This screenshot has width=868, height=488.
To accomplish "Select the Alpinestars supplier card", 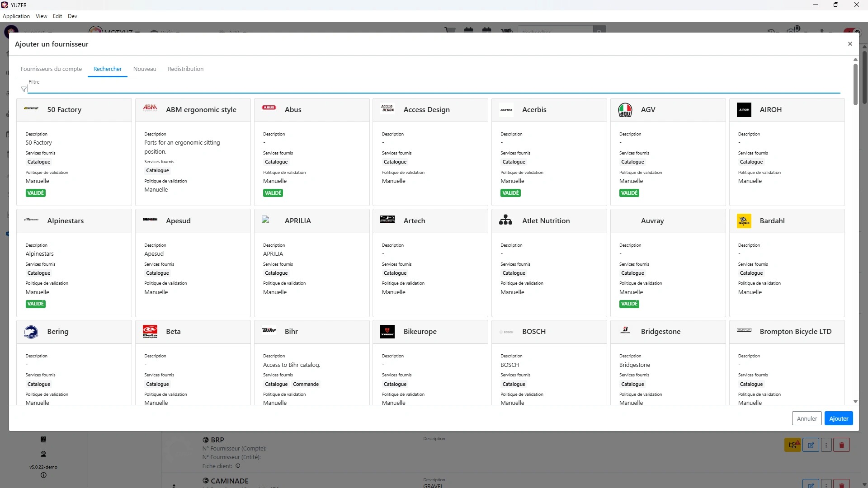I will [74, 262].
